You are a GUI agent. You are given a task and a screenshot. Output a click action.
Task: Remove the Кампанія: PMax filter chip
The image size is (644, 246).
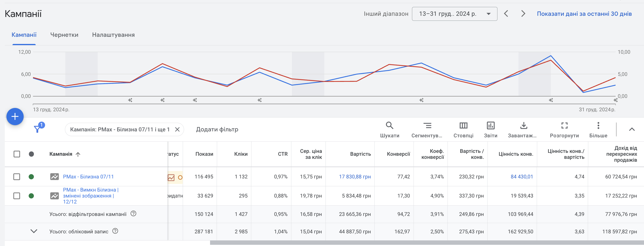coord(177,129)
